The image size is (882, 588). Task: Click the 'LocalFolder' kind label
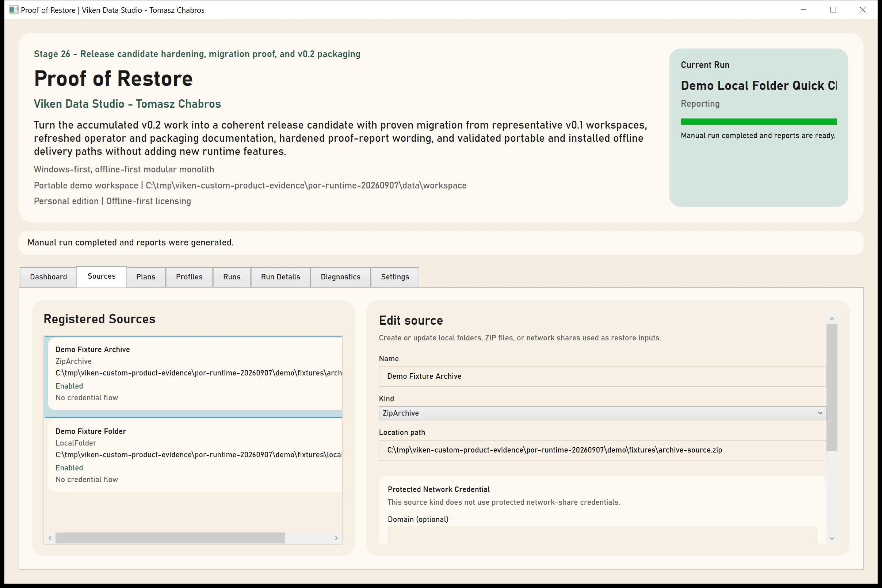(x=76, y=443)
